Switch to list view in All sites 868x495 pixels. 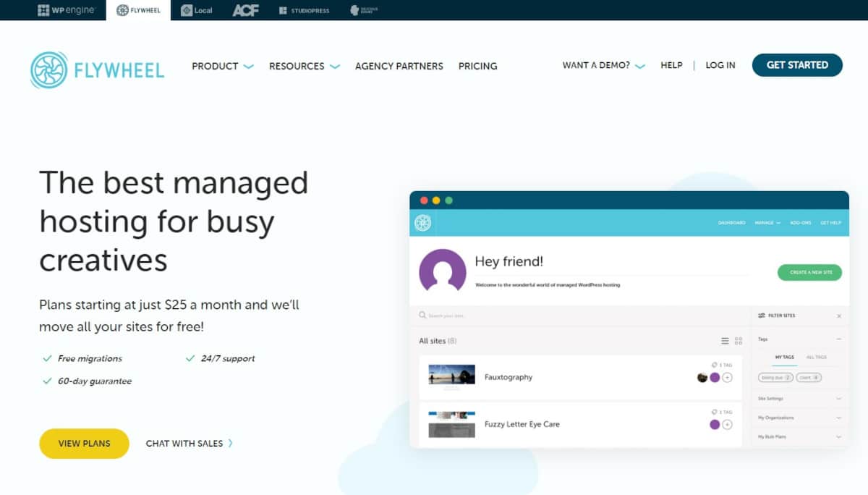point(725,341)
